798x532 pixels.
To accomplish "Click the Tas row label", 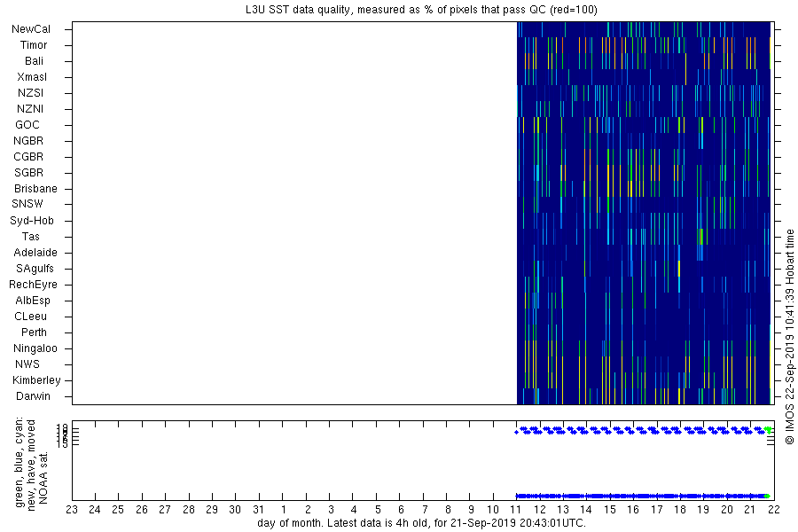I will tap(30, 237).
